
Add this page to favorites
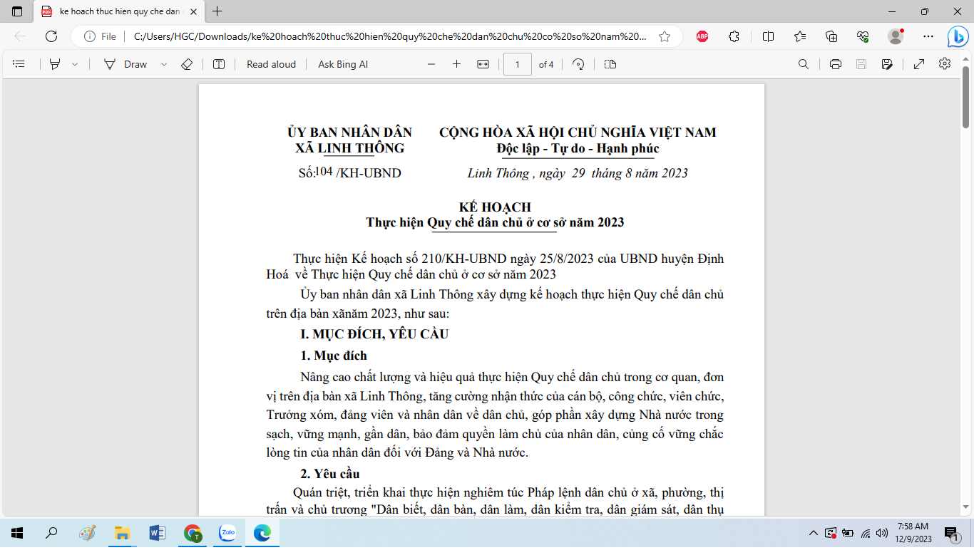coord(665,36)
